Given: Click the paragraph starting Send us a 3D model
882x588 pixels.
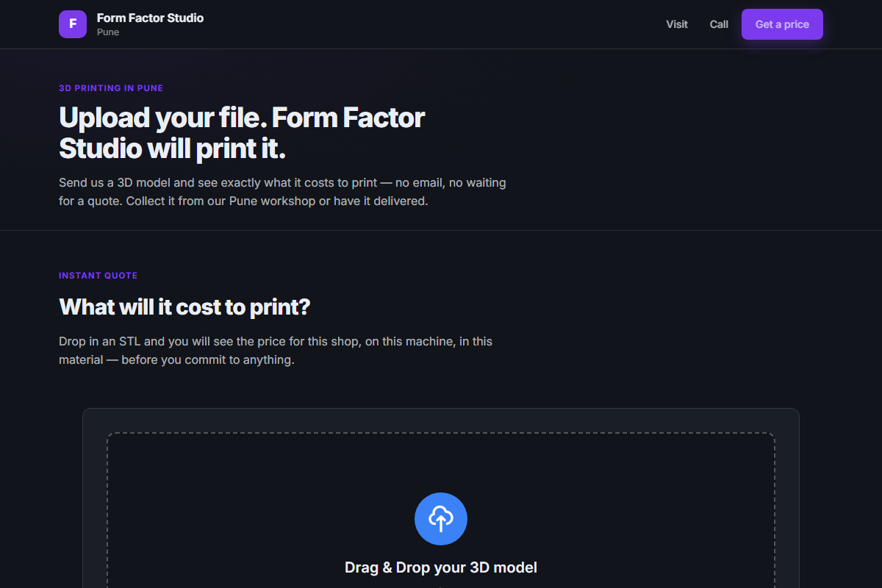Looking at the screenshot, I should pos(282,191).
